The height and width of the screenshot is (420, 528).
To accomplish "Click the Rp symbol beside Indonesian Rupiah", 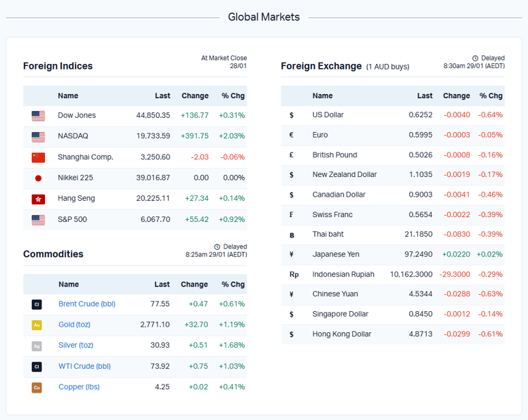I will tap(294, 274).
